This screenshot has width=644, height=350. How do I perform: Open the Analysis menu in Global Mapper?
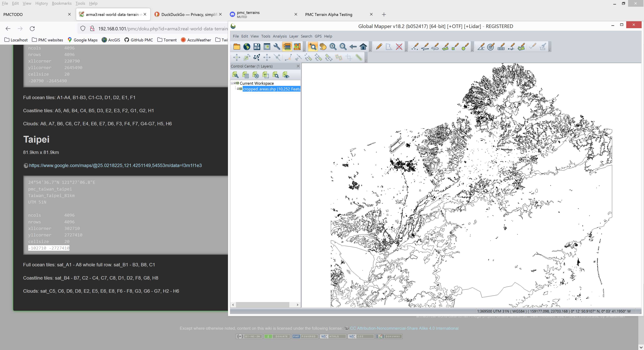280,36
